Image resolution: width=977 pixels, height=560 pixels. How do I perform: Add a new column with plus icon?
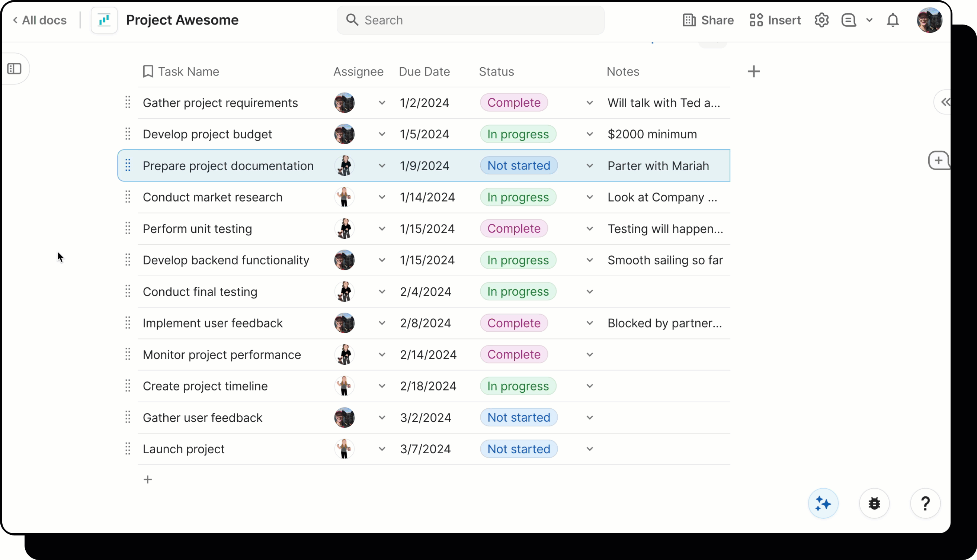753,71
